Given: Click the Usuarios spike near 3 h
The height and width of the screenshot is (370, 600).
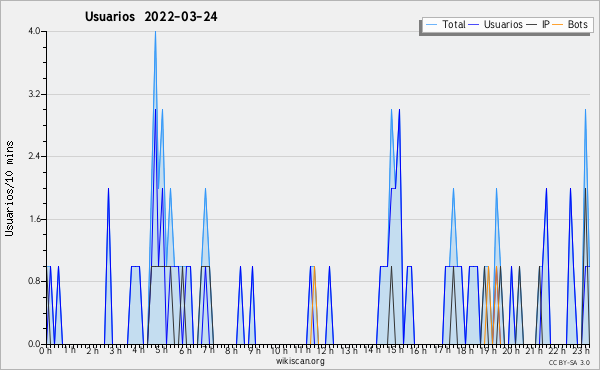Looking at the screenshot, I should coord(108,189).
